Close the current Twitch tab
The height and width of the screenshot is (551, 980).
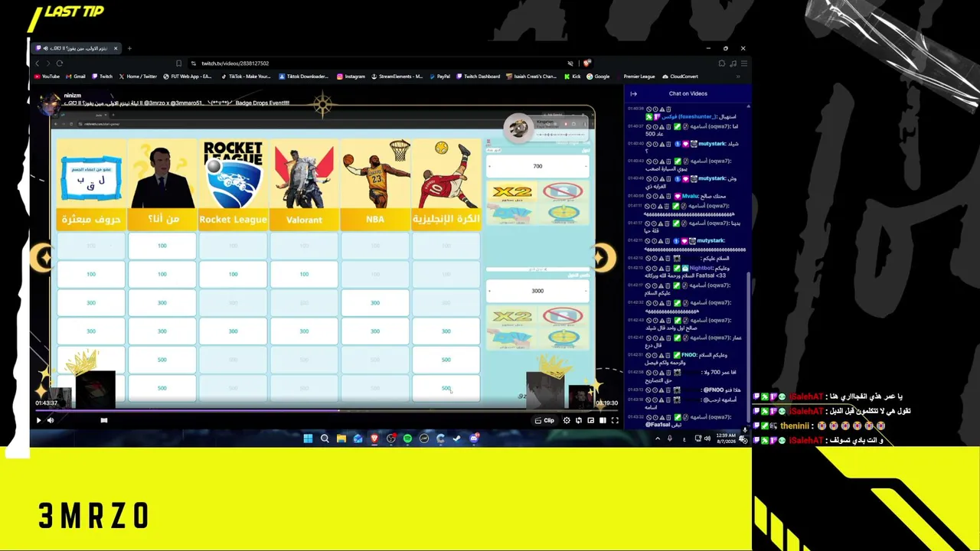(116, 48)
